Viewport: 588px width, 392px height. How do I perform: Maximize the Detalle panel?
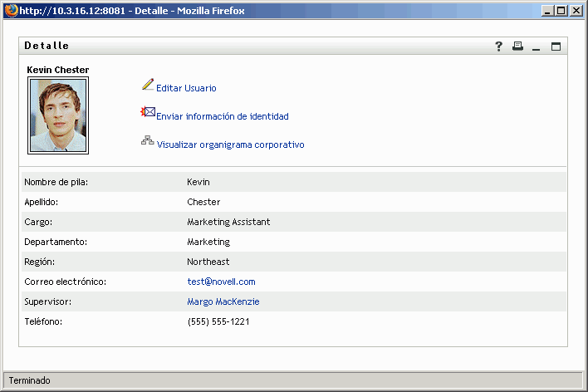tap(556, 47)
